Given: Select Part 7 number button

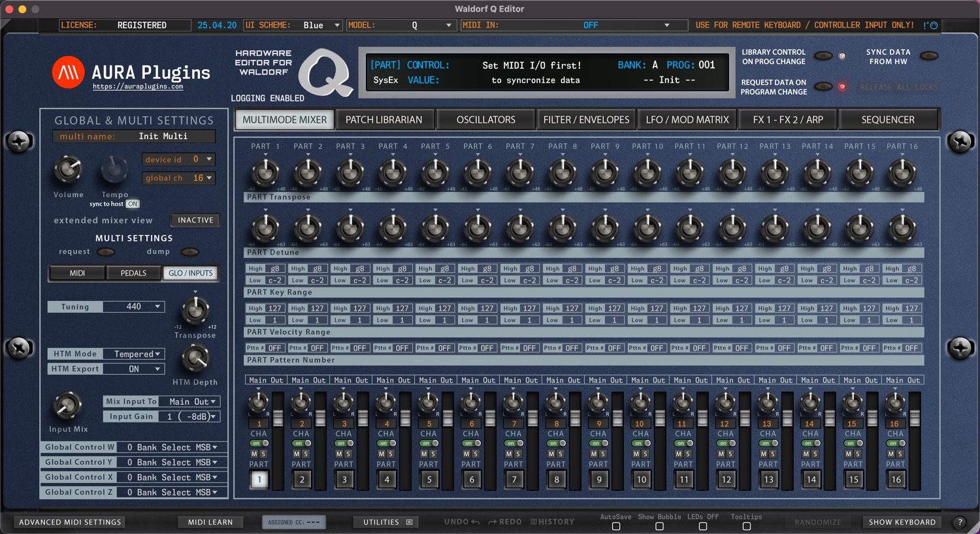Looking at the screenshot, I should pyautogui.click(x=514, y=479).
